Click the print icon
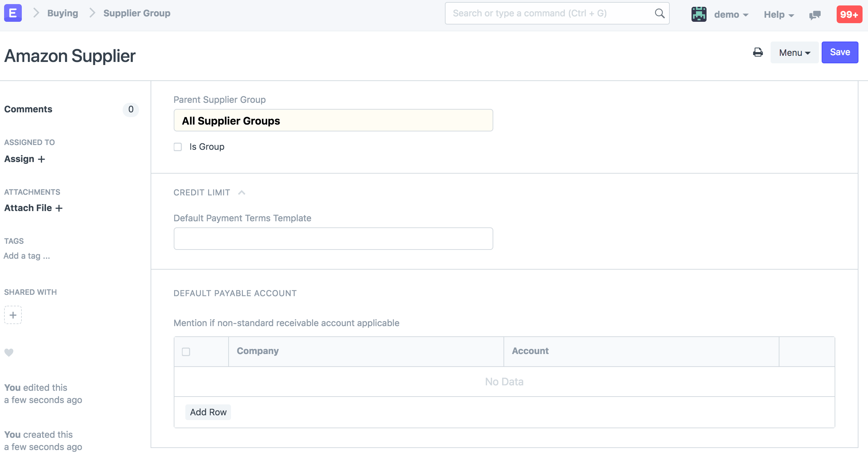The height and width of the screenshot is (465, 868). pyautogui.click(x=758, y=52)
